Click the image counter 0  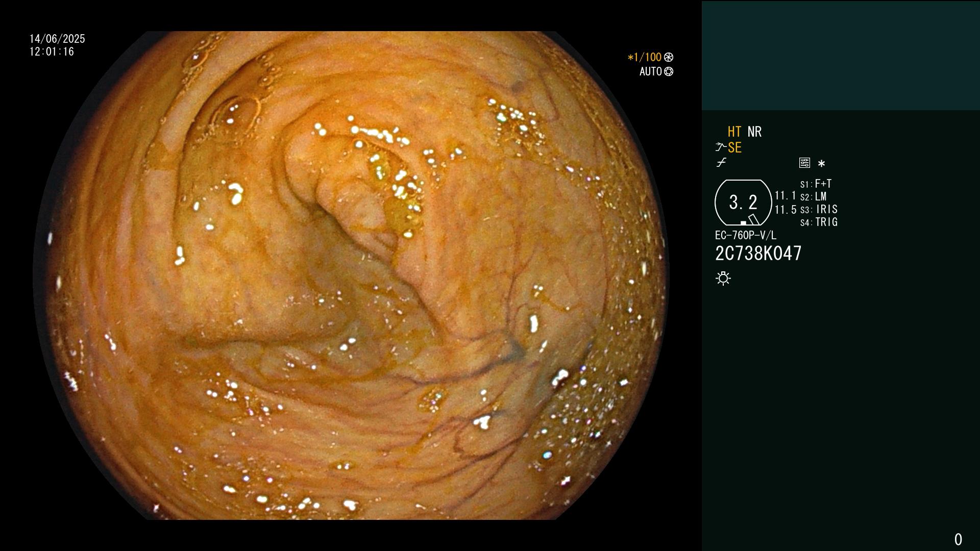958,539
